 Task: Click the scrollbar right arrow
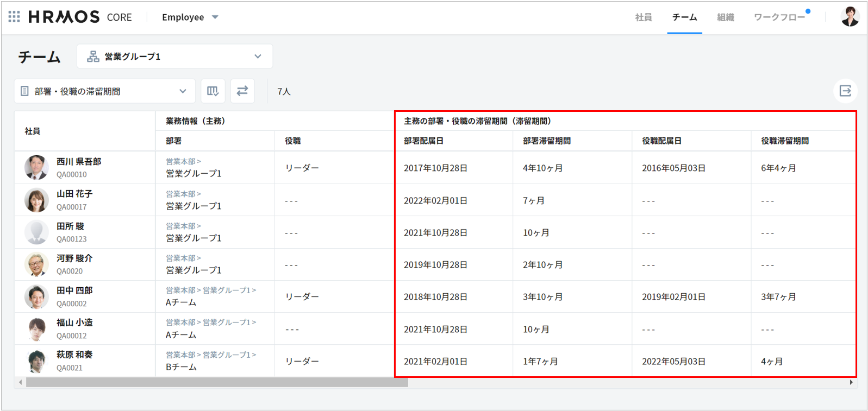[x=851, y=383]
